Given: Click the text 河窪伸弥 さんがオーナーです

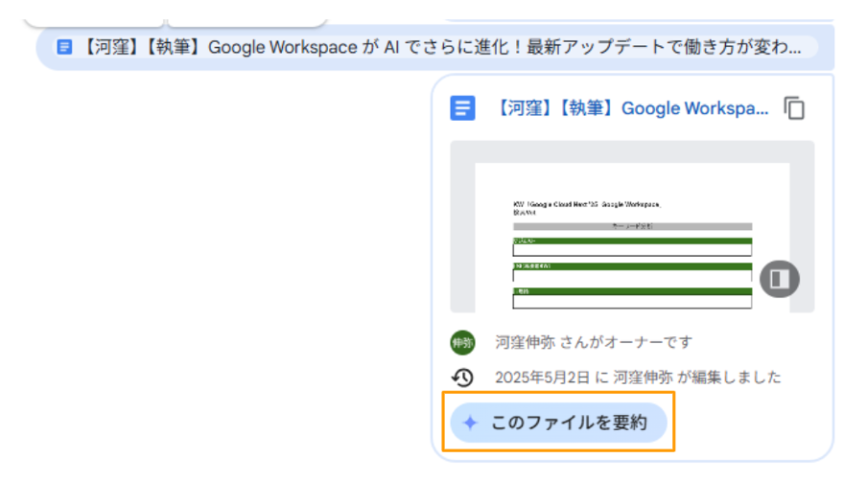Looking at the screenshot, I should pyautogui.click(x=594, y=343).
